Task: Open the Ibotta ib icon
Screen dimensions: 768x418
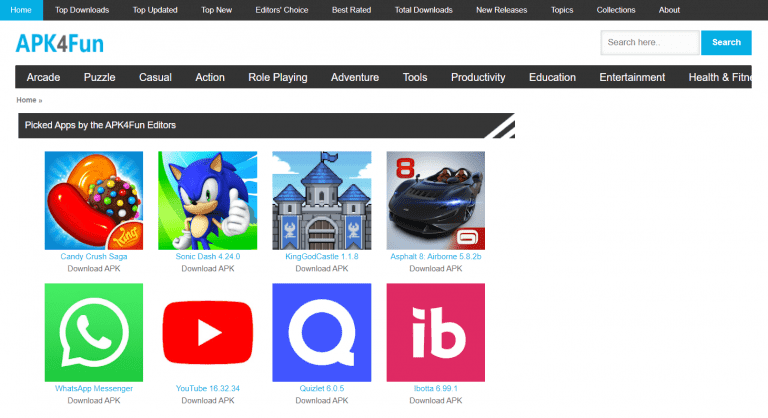Action: pyautogui.click(x=435, y=332)
